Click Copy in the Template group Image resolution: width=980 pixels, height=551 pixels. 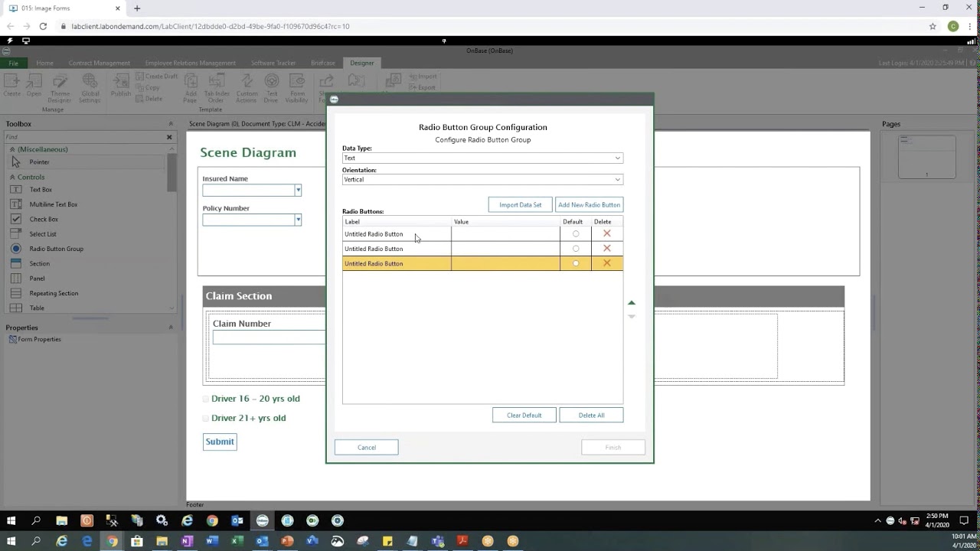tap(148, 88)
